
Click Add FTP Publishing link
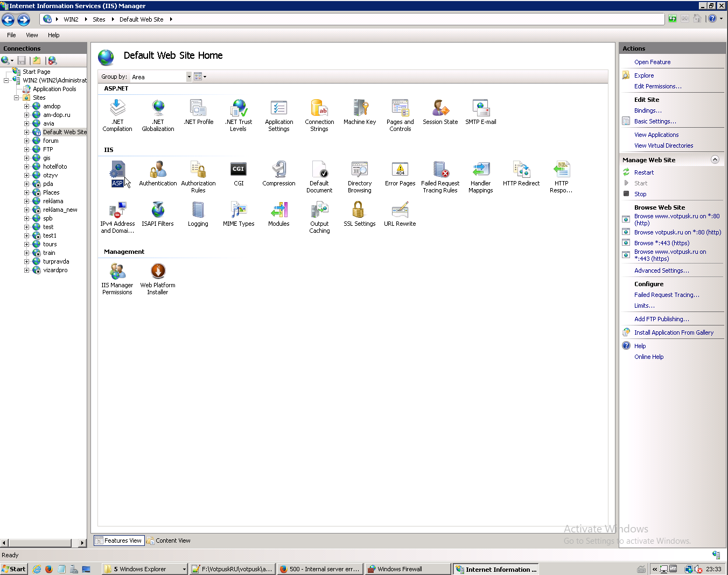[661, 319]
